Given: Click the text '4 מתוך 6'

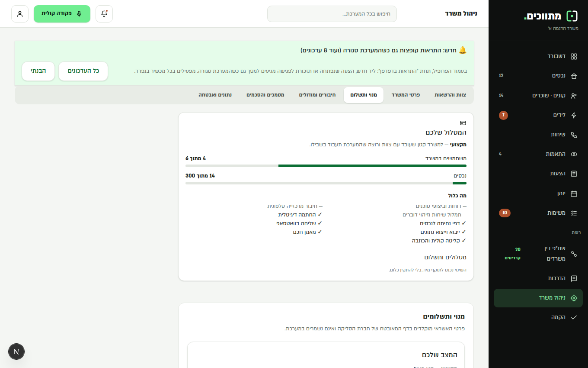Looking at the screenshot, I should 196,158.
